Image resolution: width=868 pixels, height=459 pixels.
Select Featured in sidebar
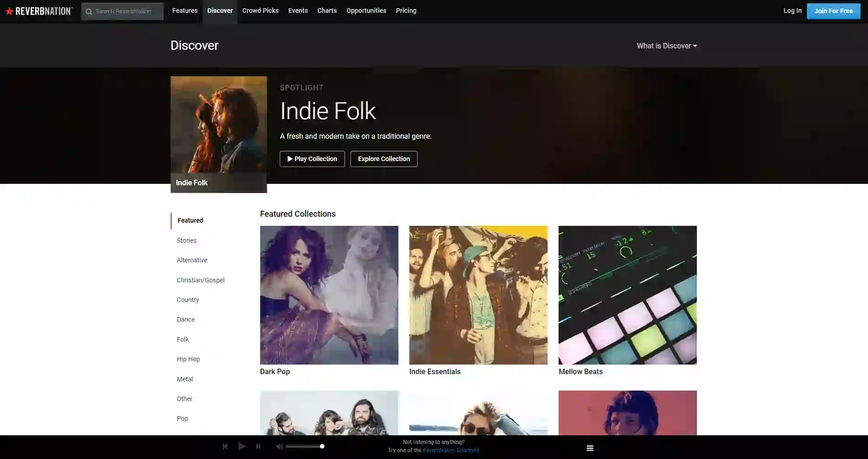point(190,220)
